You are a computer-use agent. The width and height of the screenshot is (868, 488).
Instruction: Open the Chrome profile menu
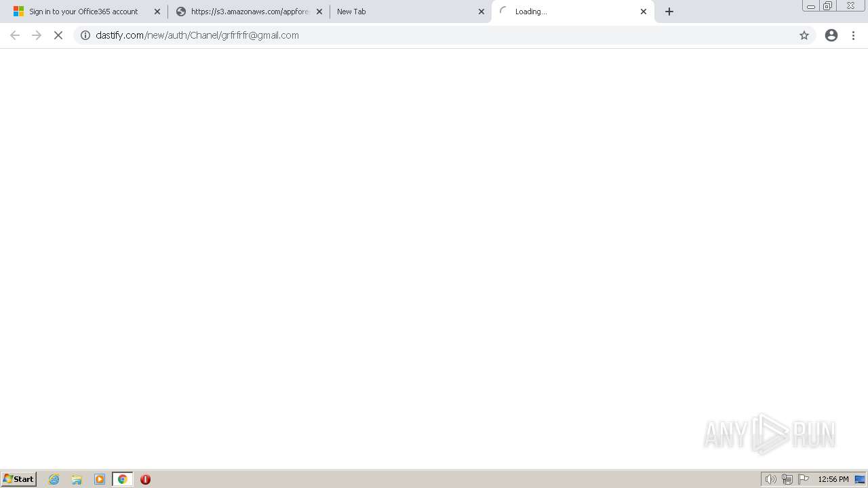tap(831, 35)
